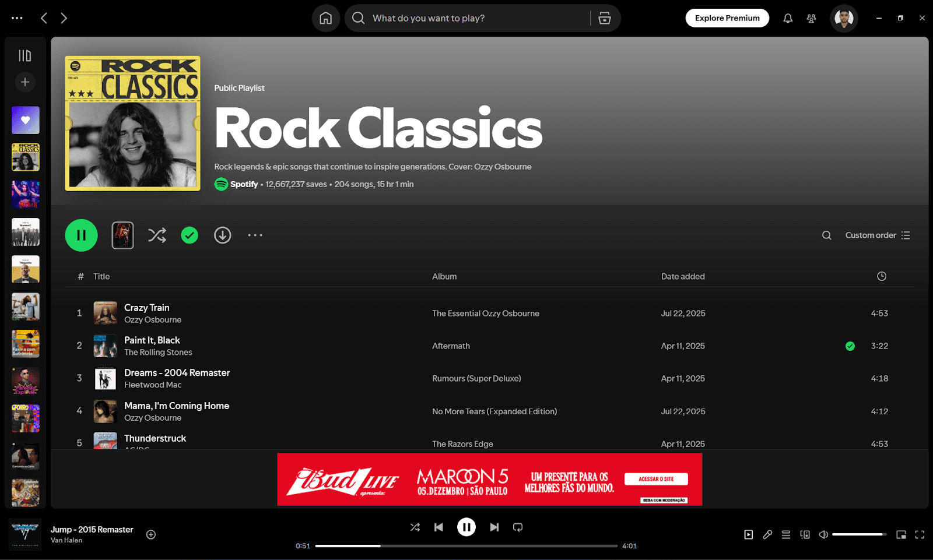Sort by Album column header
Screen dimensions: 933x560
[444, 276]
